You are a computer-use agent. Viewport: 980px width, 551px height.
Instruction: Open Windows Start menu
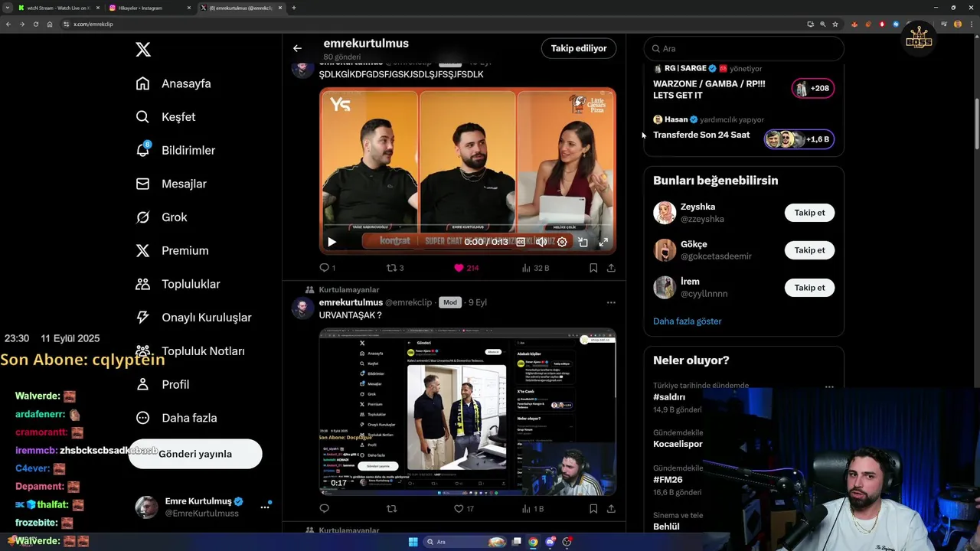tap(413, 542)
